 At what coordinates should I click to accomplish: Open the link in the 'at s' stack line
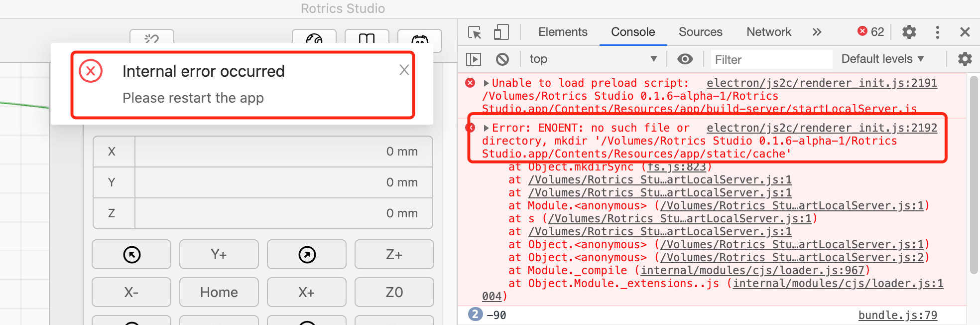tap(680, 219)
